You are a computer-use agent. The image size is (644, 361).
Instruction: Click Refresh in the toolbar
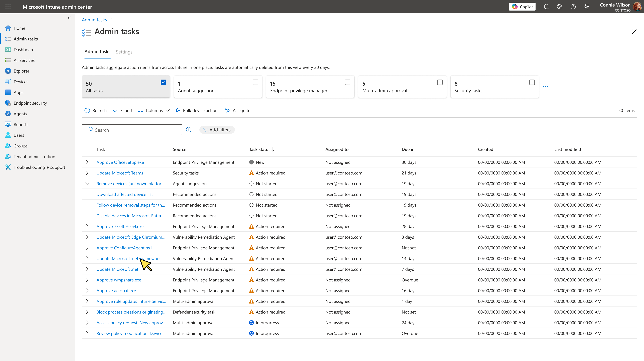pyautogui.click(x=96, y=111)
